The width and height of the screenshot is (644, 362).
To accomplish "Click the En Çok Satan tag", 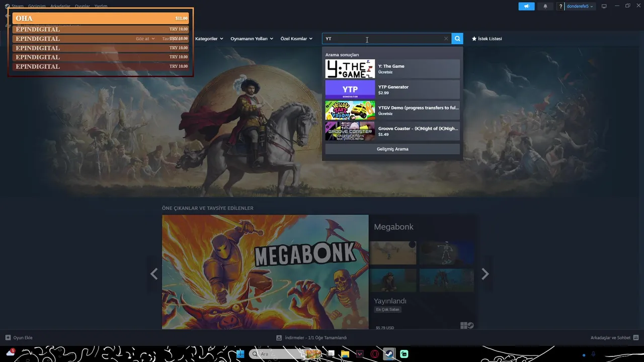I will [x=387, y=310].
